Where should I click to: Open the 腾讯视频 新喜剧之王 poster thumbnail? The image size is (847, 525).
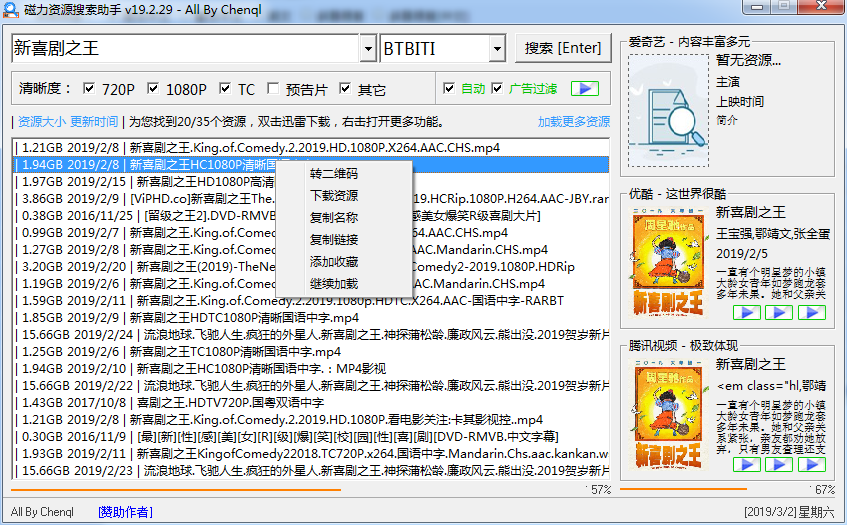pos(669,414)
